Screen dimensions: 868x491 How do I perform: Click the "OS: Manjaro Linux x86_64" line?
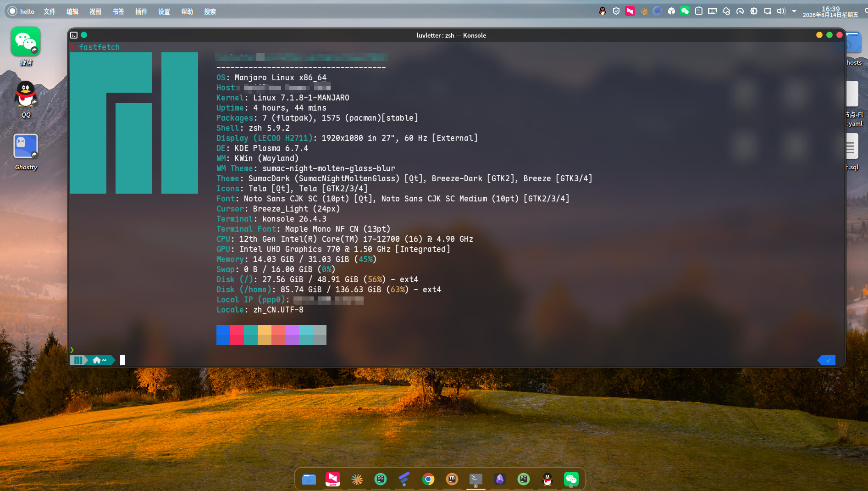coord(271,78)
